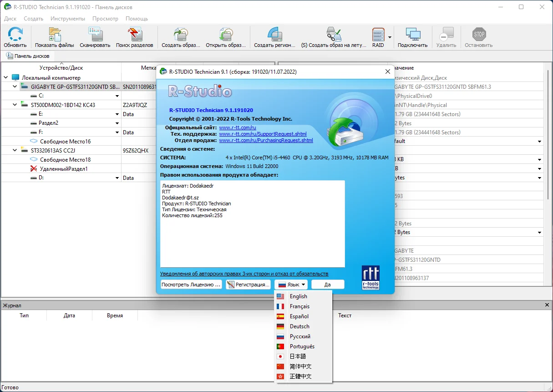
Task: Switch to the Панель дисков tab
Action: click(28, 56)
